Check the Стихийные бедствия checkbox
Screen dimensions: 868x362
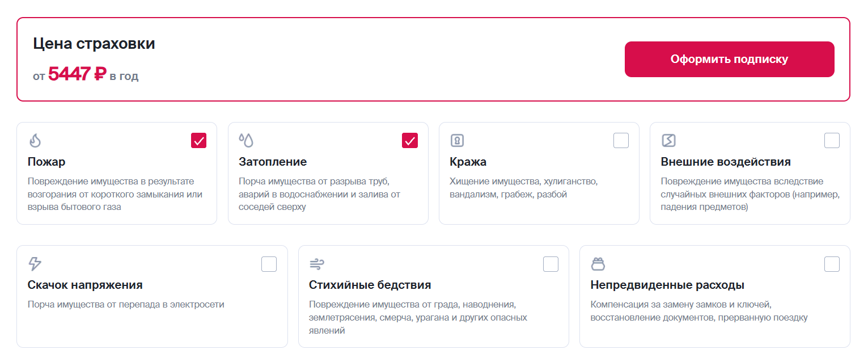(550, 264)
